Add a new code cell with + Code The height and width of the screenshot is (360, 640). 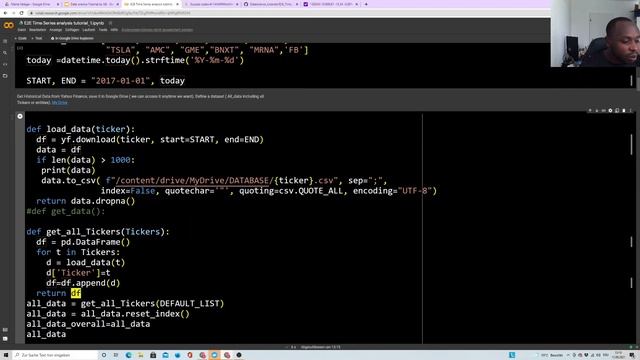(x=21, y=38)
